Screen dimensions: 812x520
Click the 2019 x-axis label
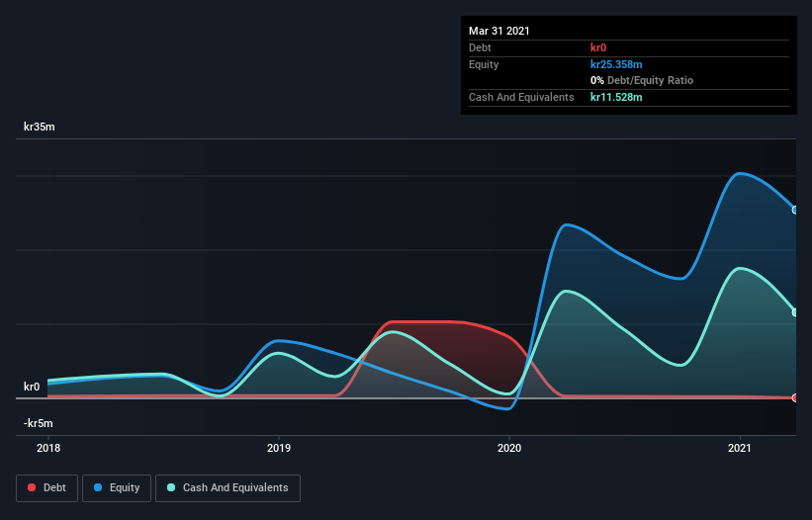click(279, 448)
